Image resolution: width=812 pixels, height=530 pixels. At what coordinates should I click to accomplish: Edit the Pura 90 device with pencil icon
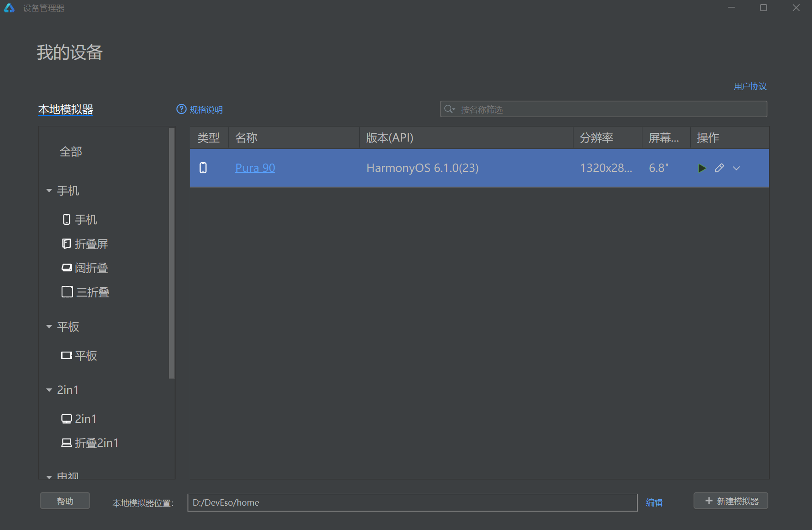point(719,168)
